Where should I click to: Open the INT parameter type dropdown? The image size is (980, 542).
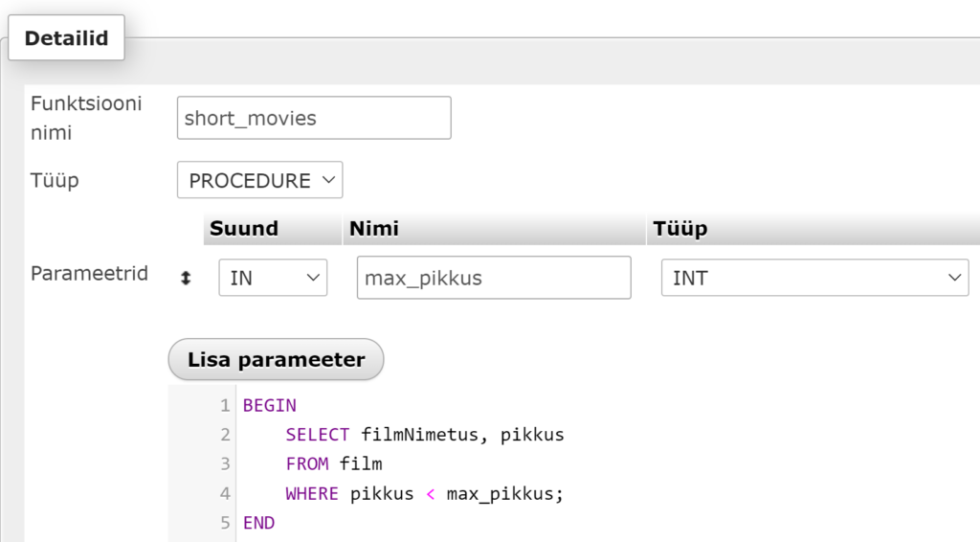814,278
